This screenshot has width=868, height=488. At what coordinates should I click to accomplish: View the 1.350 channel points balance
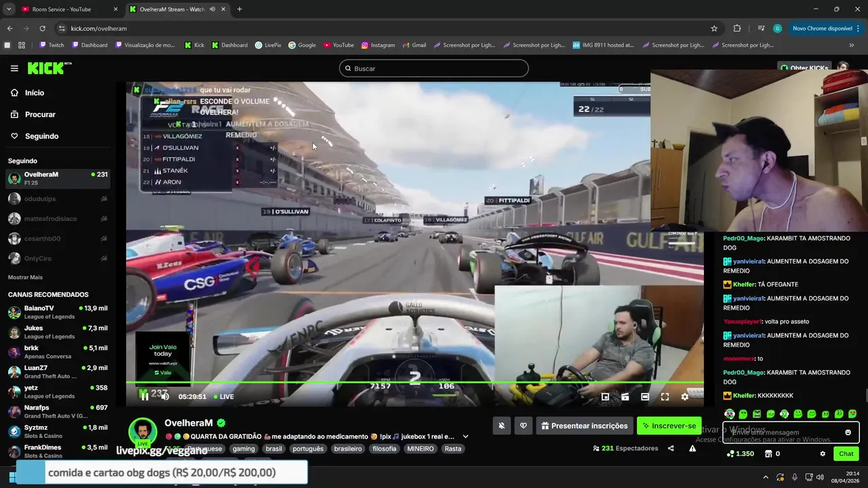[740, 453]
